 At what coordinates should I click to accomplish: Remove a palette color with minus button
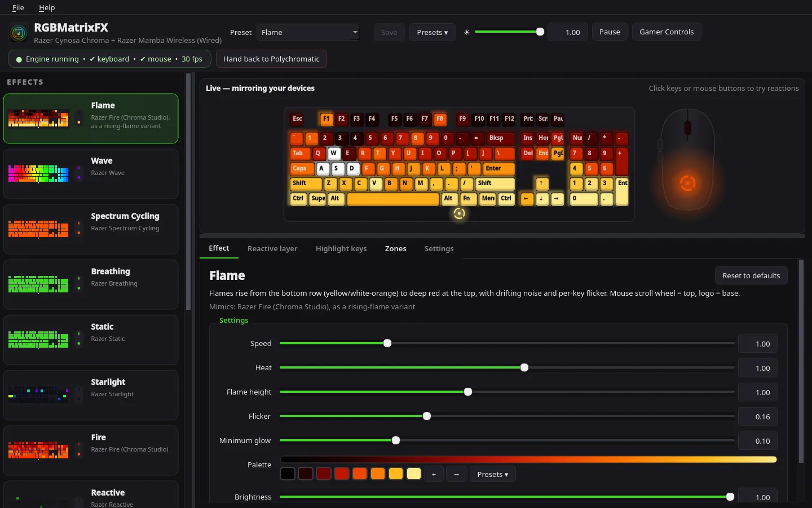click(x=456, y=474)
